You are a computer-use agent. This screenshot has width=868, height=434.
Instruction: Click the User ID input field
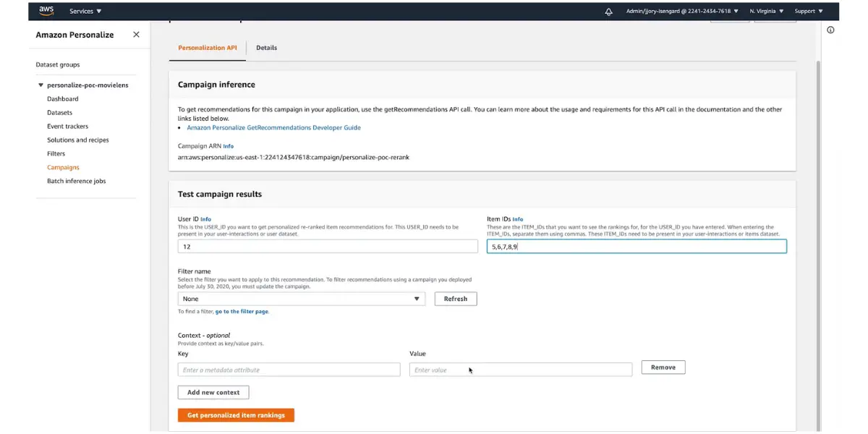328,247
